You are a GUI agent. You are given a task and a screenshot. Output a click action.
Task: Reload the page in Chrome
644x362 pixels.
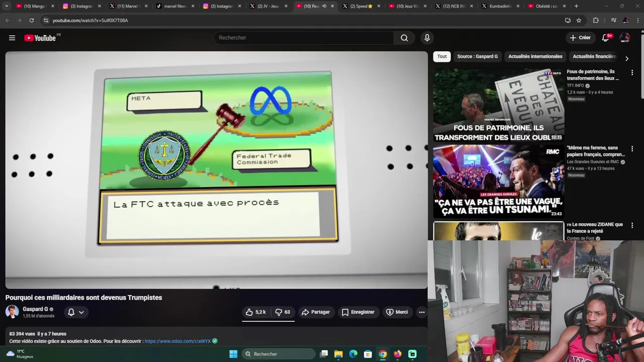coord(31,20)
